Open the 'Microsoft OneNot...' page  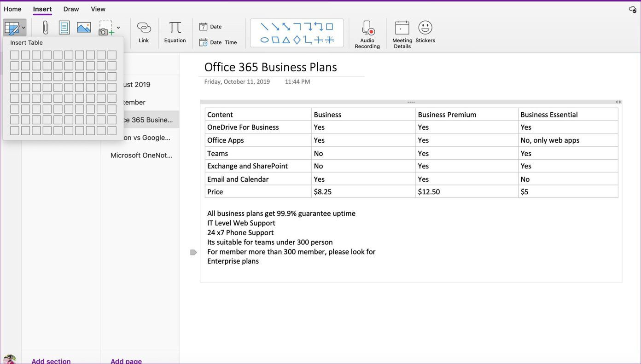(x=140, y=155)
